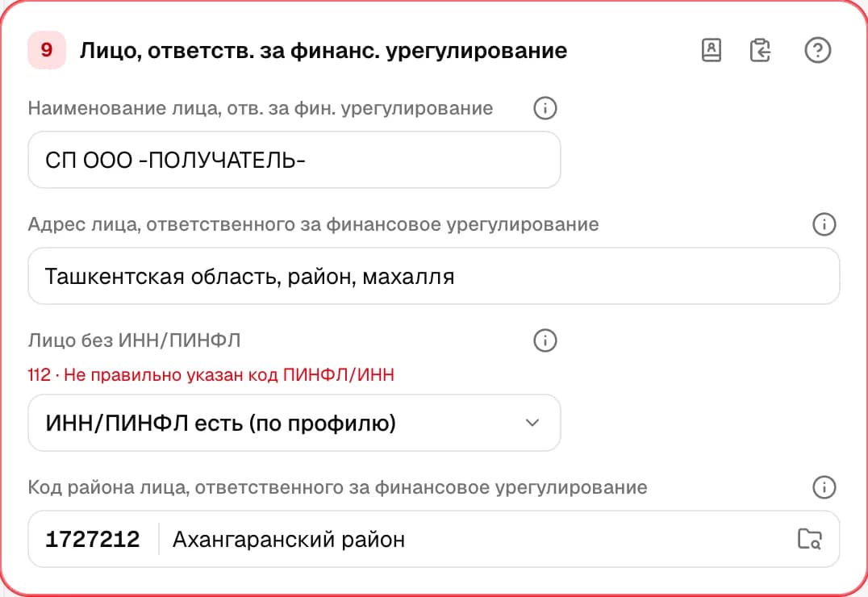This screenshot has height=597, width=868.
Task: Click the Адрес лица, ответственного label
Action: (313, 225)
